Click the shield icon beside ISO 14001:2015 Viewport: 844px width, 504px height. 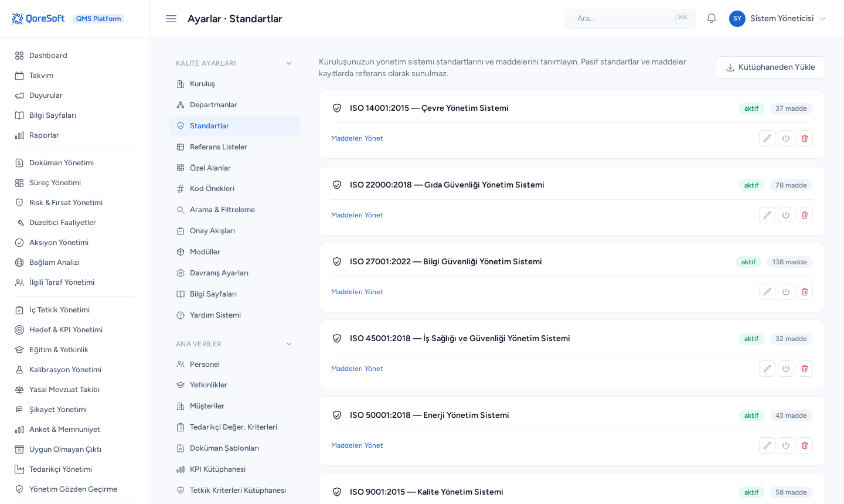click(x=337, y=108)
